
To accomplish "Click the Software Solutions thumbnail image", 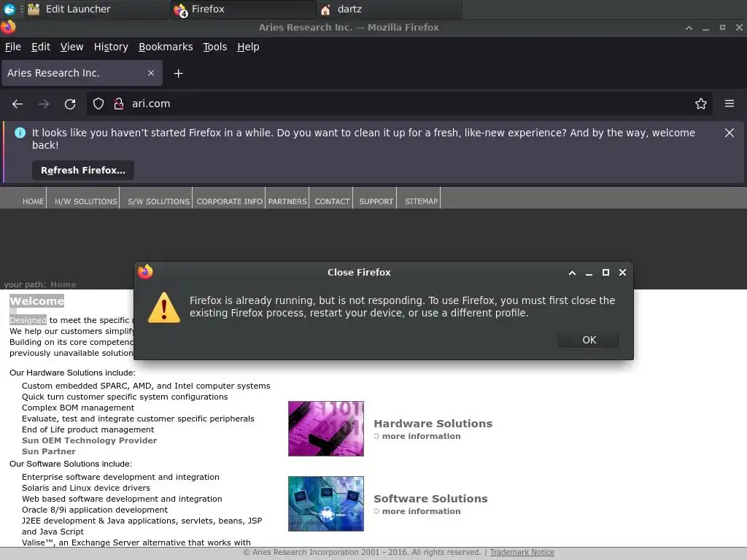I will (x=326, y=504).
